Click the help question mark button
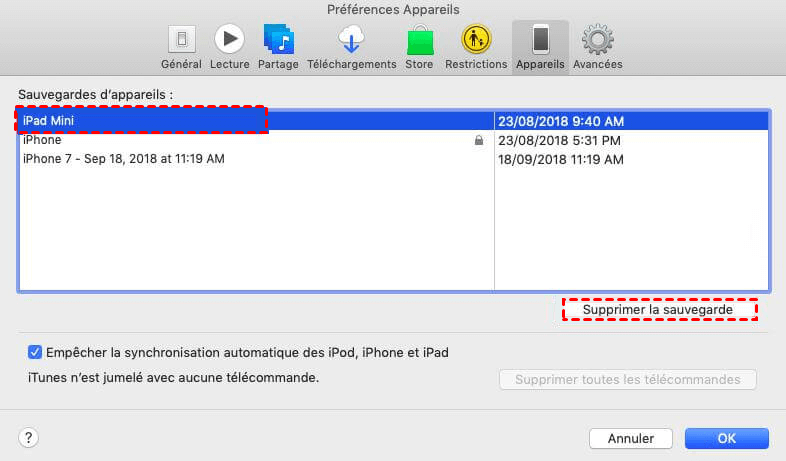 (29, 438)
